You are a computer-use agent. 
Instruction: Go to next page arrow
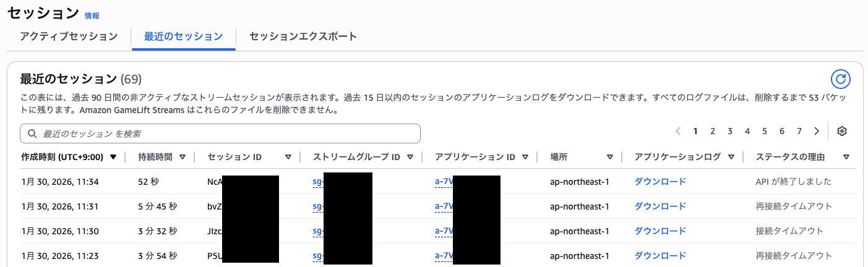click(x=817, y=131)
